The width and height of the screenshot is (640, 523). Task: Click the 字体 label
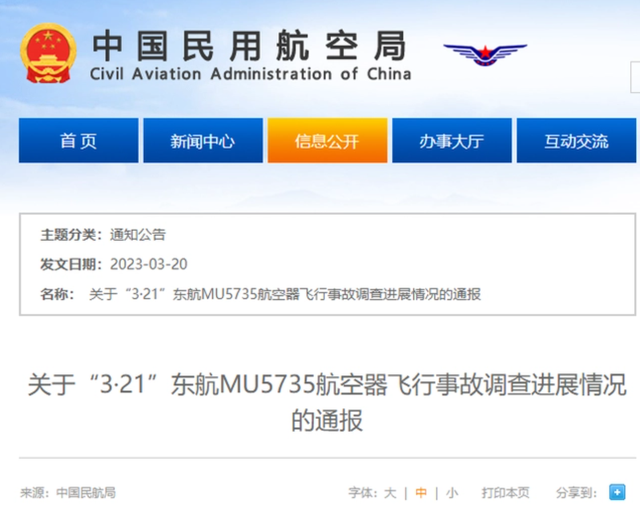pyautogui.click(x=362, y=493)
